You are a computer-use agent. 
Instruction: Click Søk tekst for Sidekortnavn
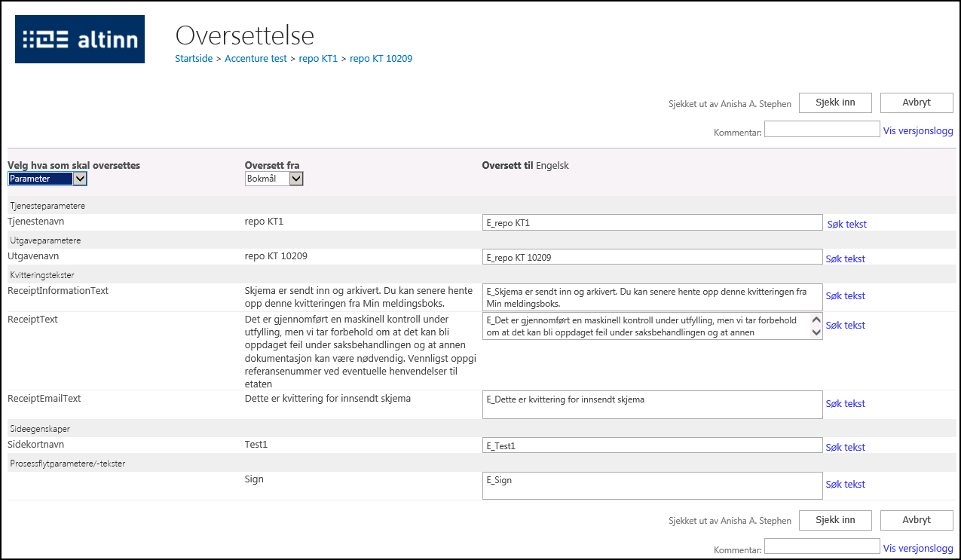click(x=846, y=447)
